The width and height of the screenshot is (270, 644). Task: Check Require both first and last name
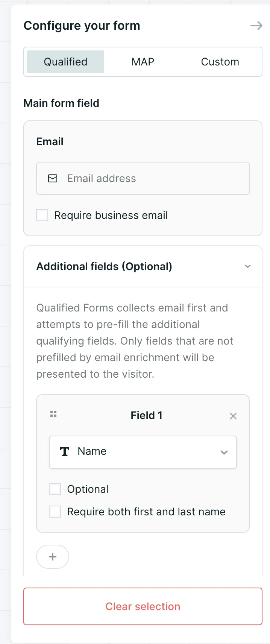coord(55,512)
